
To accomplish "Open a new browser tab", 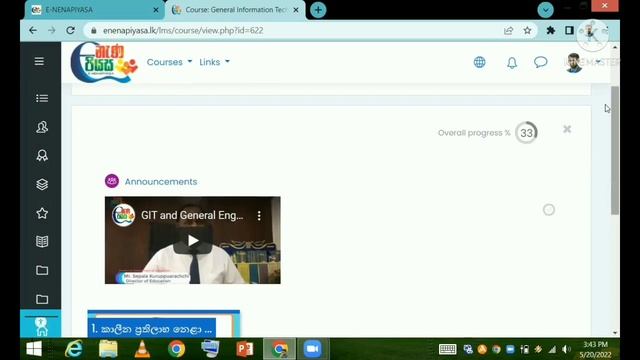I will pos(318,10).
